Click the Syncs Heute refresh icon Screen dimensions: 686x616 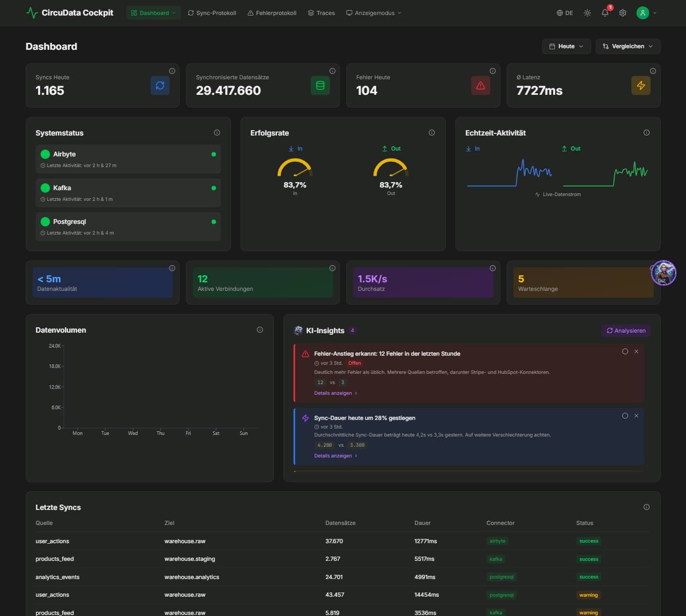click(160, 85)
